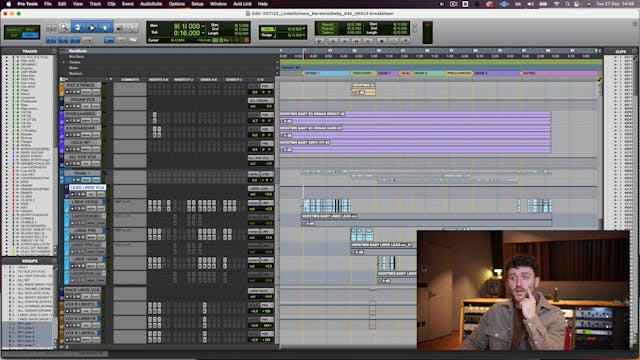This screenshot has height=360, width=640.
Task: Click the Wi-Fi icon in macOS menu bar
Action: (556, 4)
